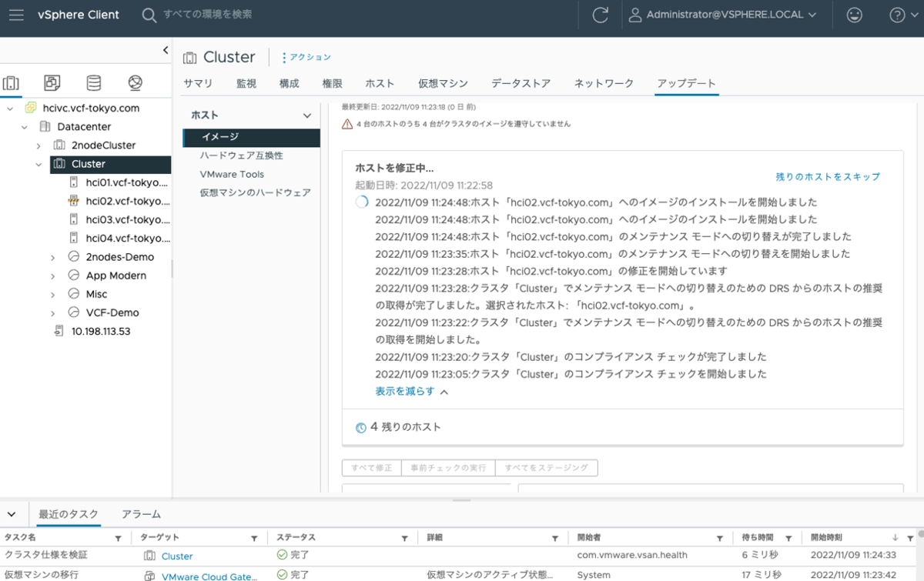Open the サマリ tab

(198, 83)
